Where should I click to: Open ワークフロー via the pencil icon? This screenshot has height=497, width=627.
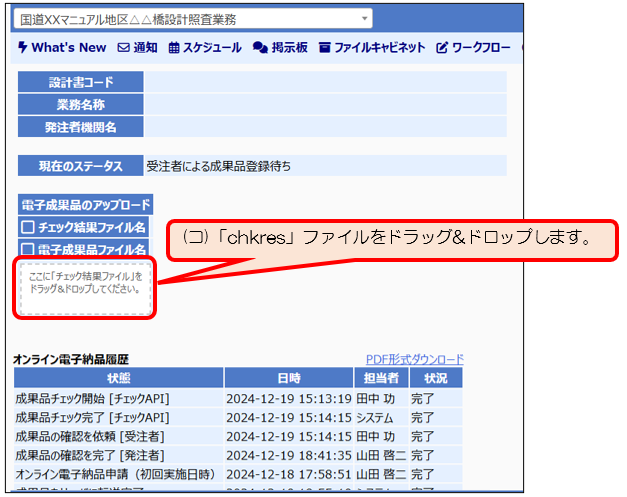tap(442, 47)
